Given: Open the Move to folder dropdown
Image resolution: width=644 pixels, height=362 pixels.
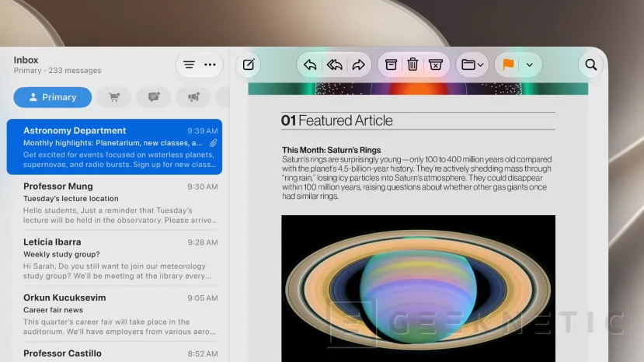Looking at the screenshot, I should (472, 64).
